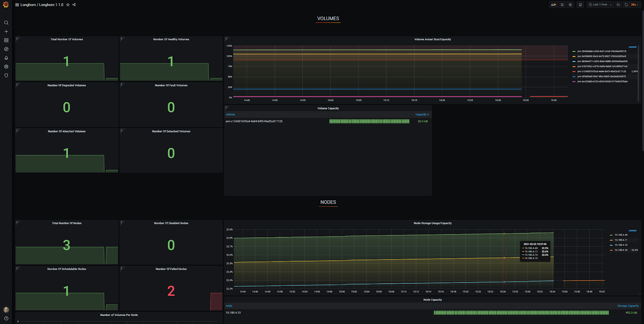This screenshot has height=324, width=644.
Task: Open the Node Capacity panel title
Action: [432, 300]
